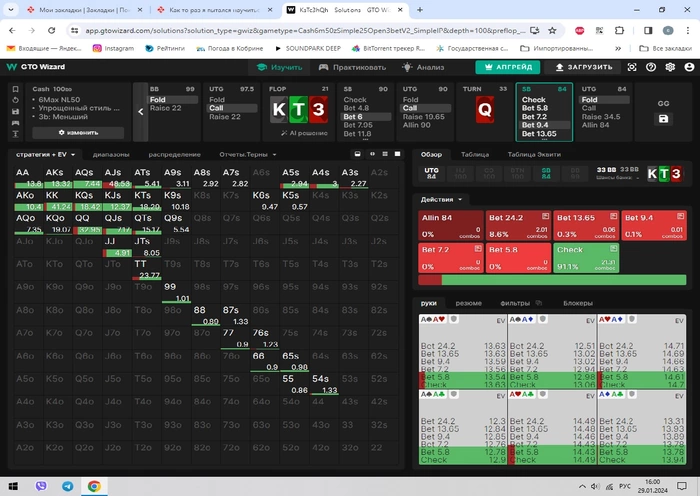
Task: Switch to the Таблица Эквити tab
Action: pyautogui.click(x=534, y=154)
